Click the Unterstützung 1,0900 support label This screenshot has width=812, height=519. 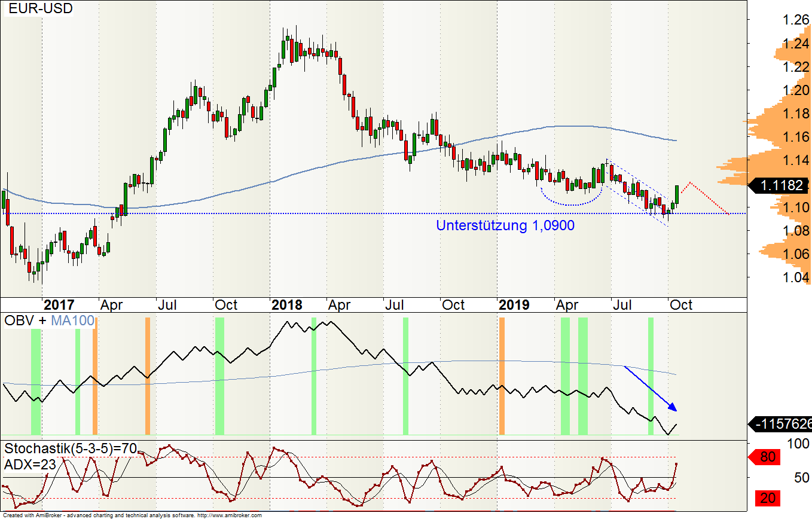(505, 226)
